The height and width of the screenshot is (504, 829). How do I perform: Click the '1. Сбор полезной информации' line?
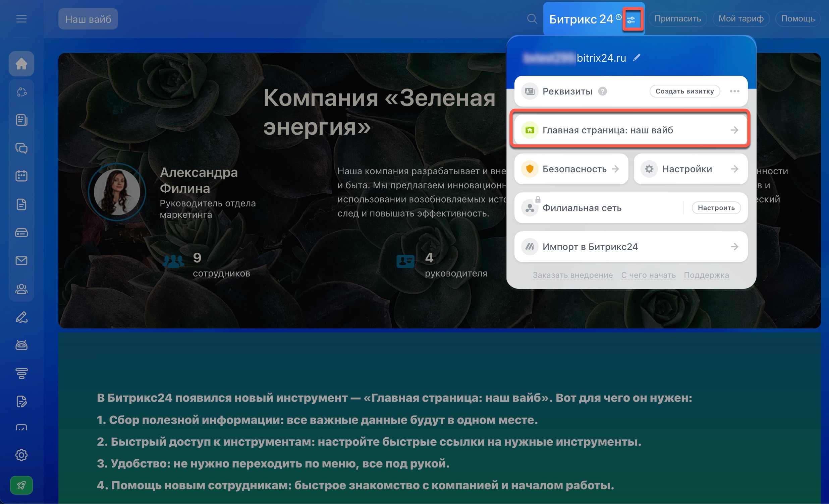click(x=317, y=420)
